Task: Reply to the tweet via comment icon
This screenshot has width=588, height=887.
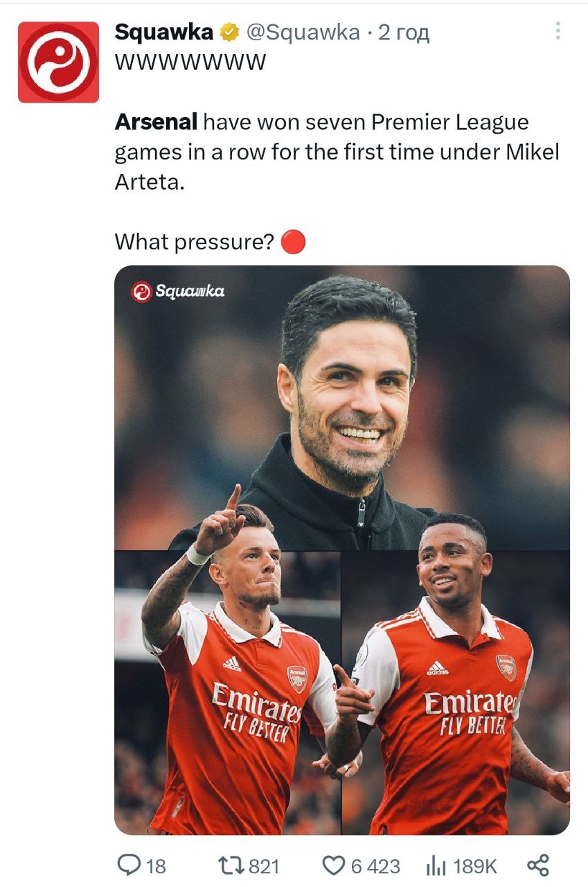Action: coord(130,864)
